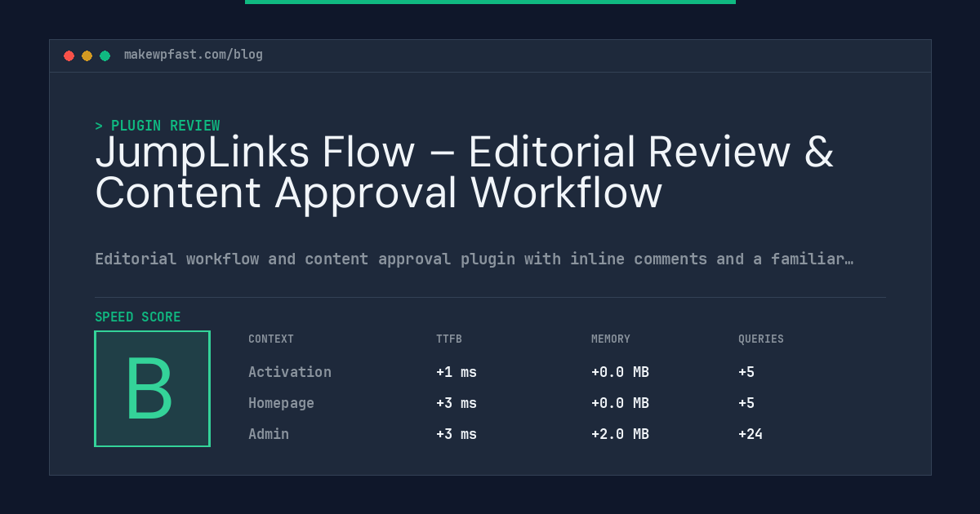Screen dimensions: 980x514
Task: Click Admin TTFB value +3 ms
Action: click(457, 434)
